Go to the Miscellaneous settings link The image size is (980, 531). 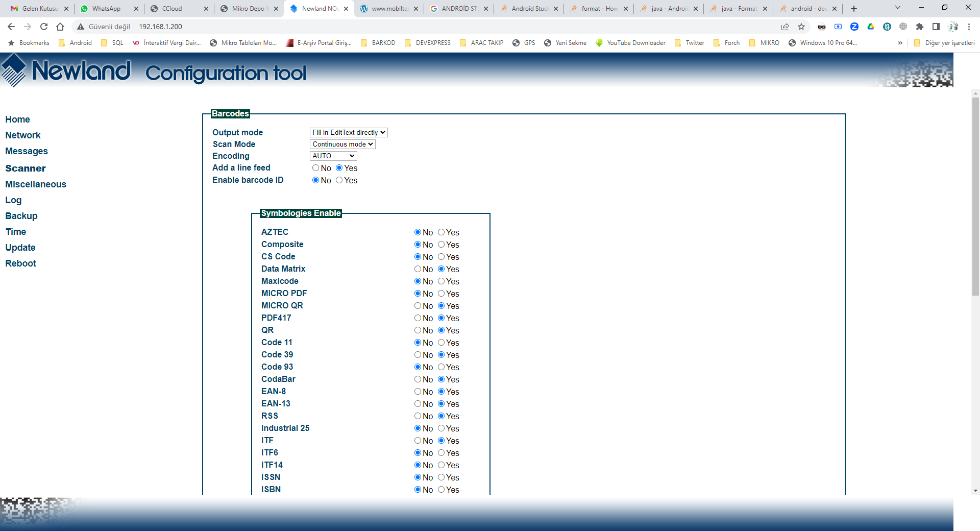pos(36,184)
